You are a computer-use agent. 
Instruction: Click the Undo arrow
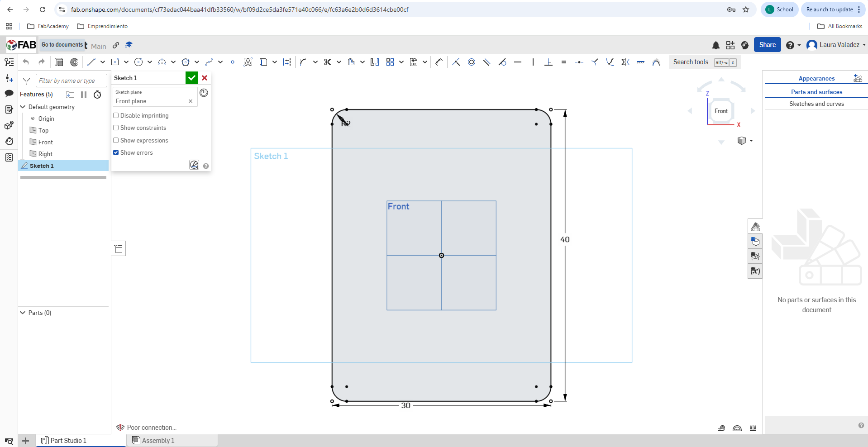pyautogui.click(x=26, y=62)
